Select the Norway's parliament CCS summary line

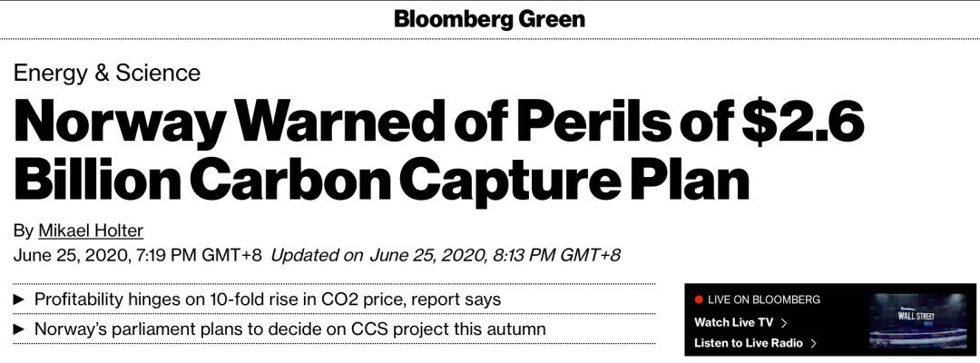[x=290, y=329]
